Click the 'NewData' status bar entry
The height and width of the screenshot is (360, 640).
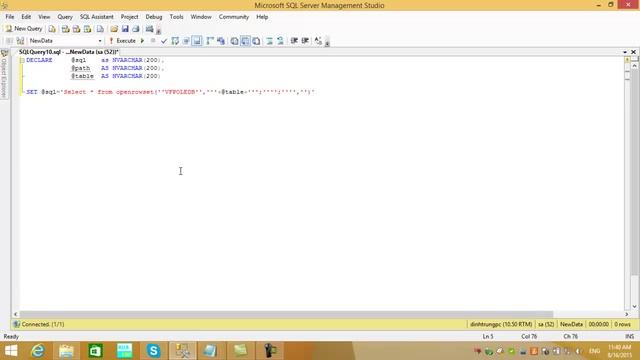[x=571, y=324]
